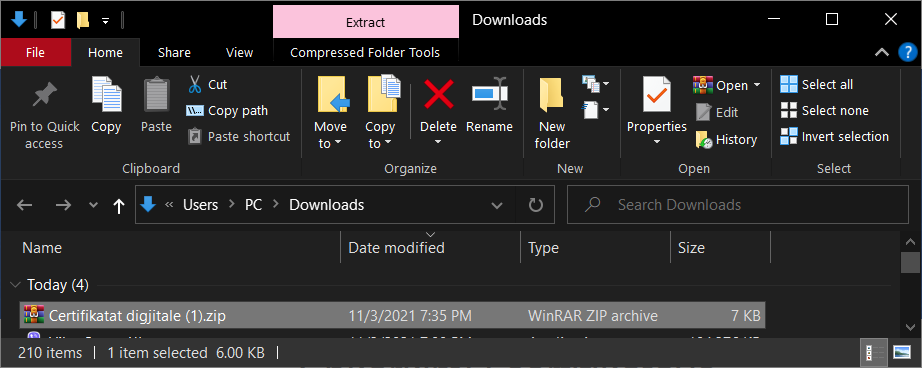Minimize the ribbon with the up chevron

click(881, 52)
